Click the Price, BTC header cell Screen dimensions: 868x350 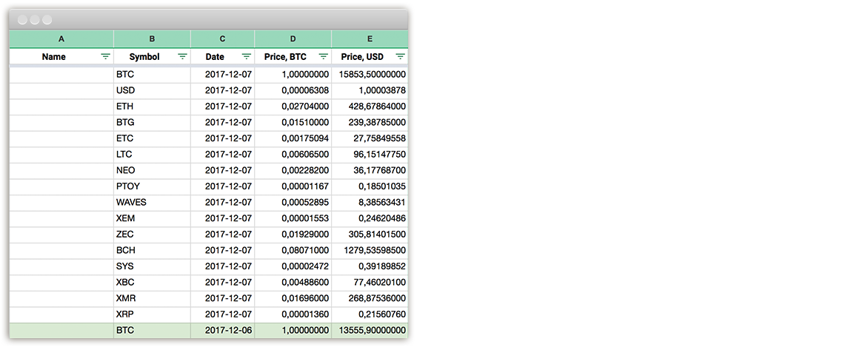pyautogui.click(x=293, y=56)
